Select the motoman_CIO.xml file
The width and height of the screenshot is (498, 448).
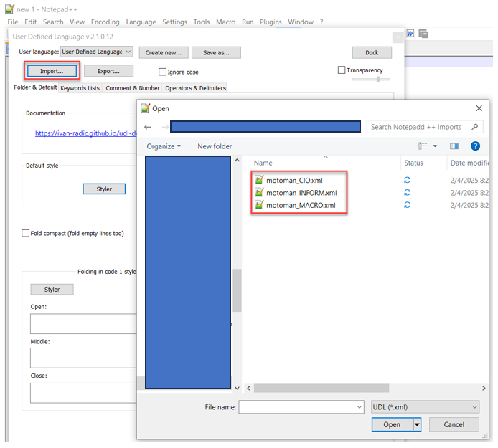[x=294, y=180]
